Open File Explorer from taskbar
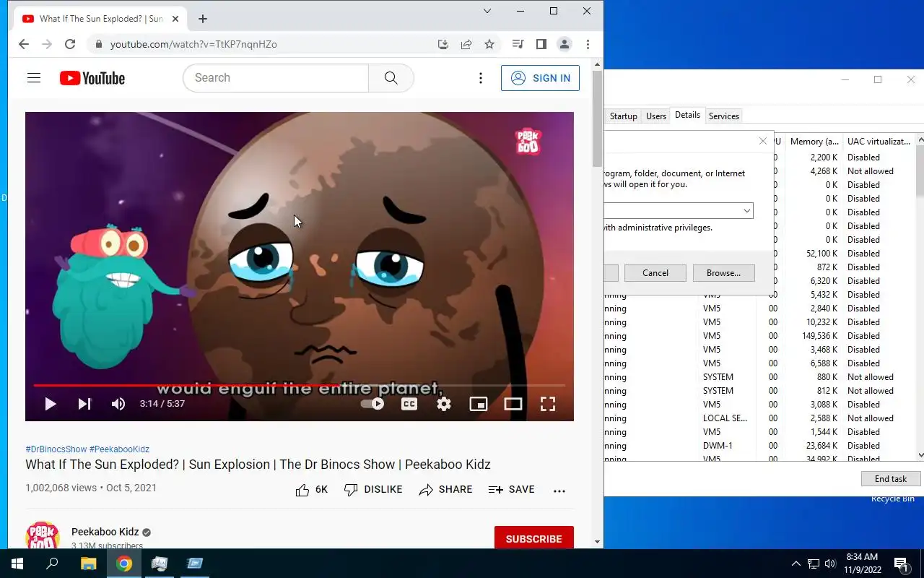 (88, 564)
